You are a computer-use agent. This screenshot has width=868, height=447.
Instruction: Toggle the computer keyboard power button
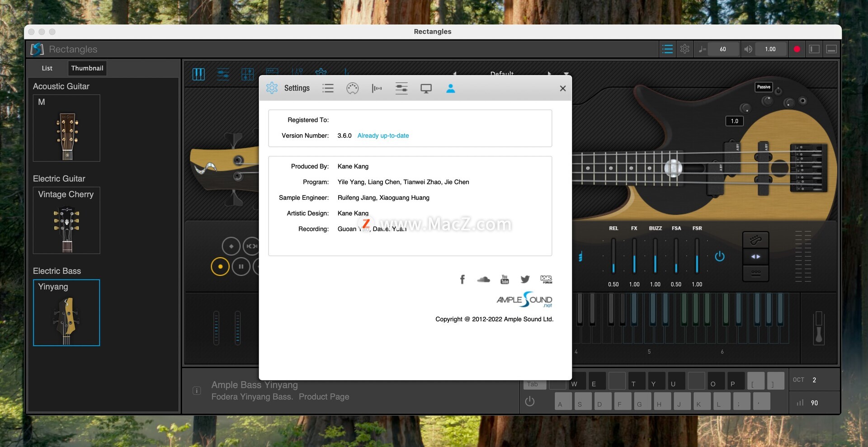[530, 401]
